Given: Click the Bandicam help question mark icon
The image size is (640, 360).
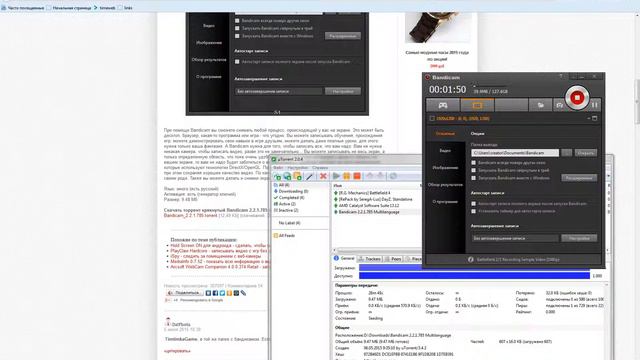Looking at the screenshot, I should coord(561,76).
